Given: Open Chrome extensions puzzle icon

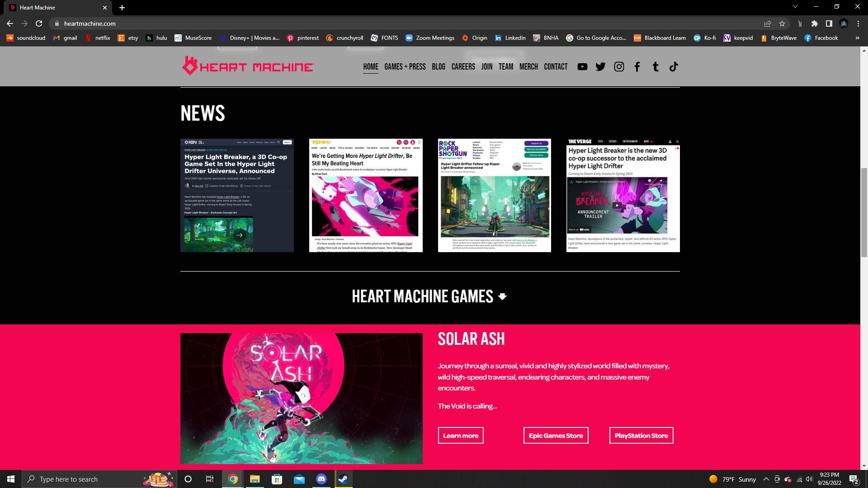Looking at the screenshot, I should (x=815, y=23).
